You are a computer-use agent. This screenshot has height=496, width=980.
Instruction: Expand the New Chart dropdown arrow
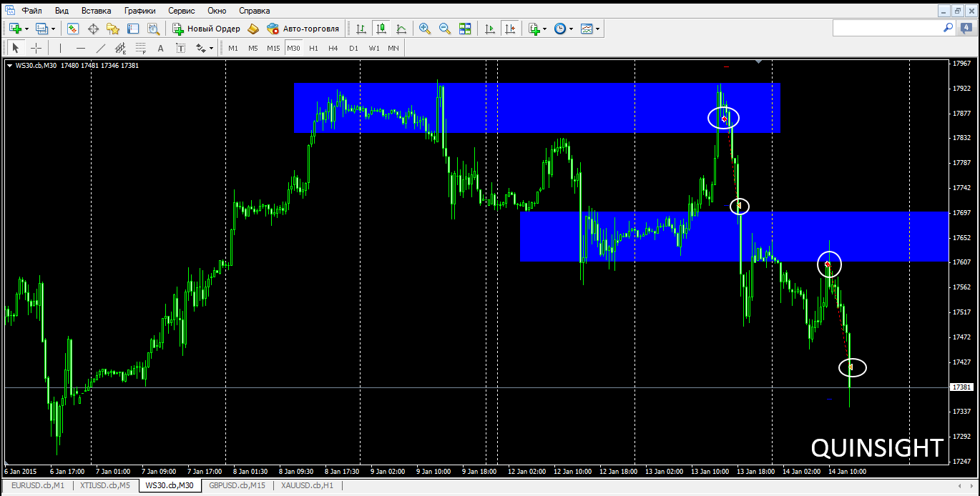[x=27, y=29]
